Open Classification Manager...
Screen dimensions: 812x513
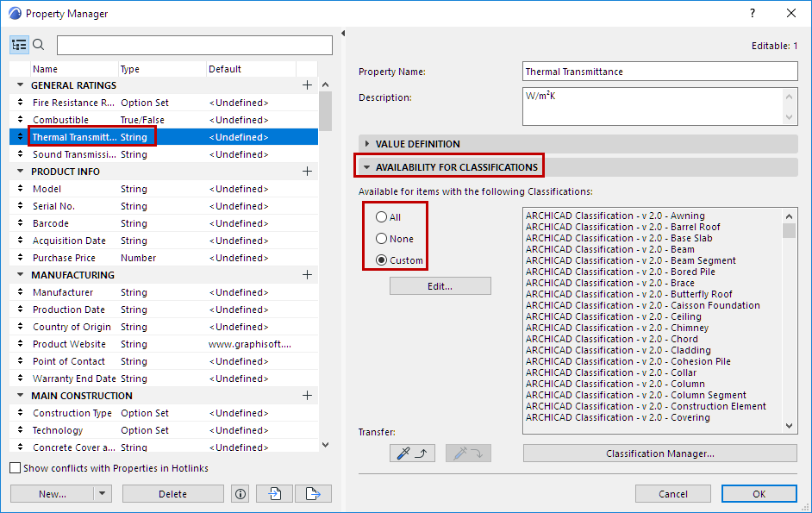click(660, 454)
